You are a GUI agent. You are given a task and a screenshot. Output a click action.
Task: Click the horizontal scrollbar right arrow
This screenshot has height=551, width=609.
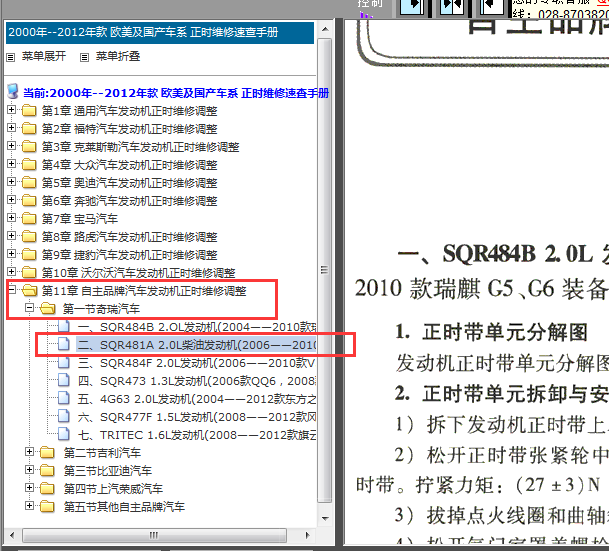tap(308, 535)
